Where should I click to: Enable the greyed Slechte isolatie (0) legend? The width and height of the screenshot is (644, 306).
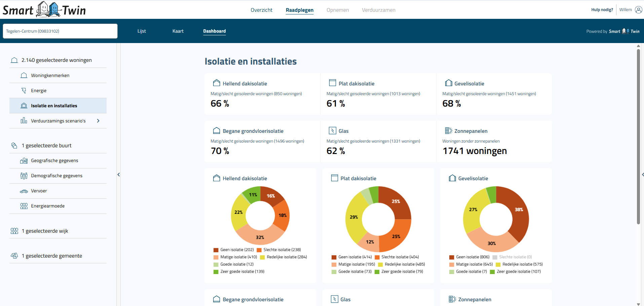pyautogui.click(x=512, y=257)
